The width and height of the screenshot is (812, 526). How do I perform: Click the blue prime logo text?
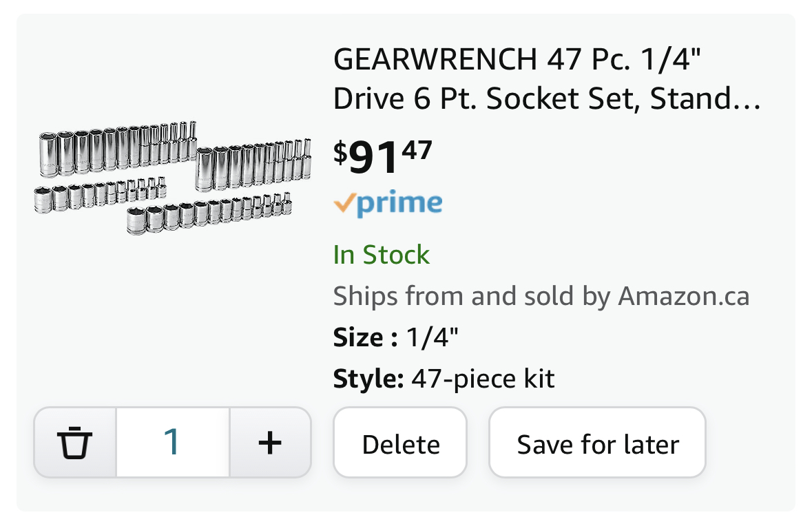tap(400, 204)
